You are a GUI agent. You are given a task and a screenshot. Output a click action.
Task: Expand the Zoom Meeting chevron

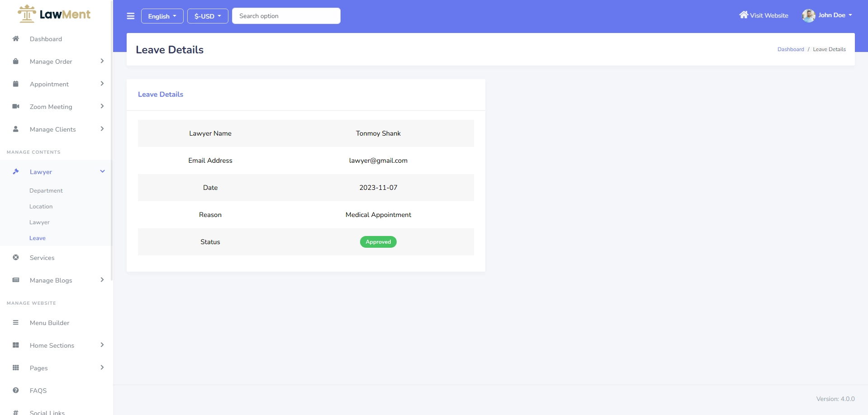coord(102,106)
